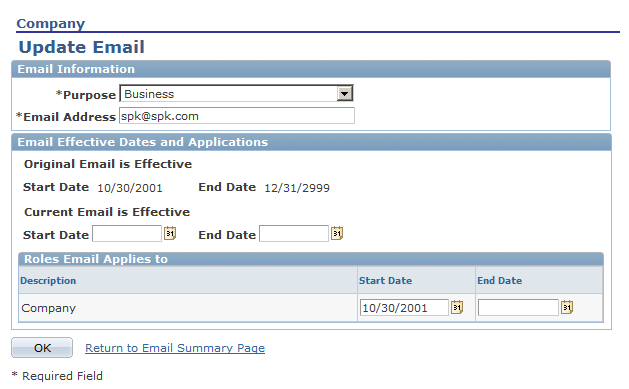Click the roles table End Date header
Image resolution: width=629 pixels, height=389 pixels.
tap(500, 281)
